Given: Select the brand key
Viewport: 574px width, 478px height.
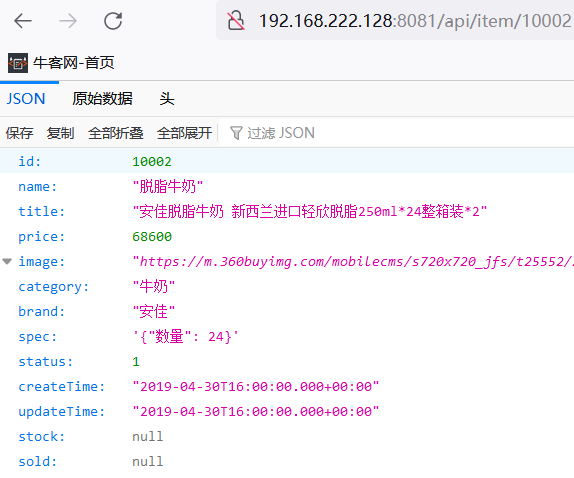Looking at the screenshot, I should pos(42,311).
